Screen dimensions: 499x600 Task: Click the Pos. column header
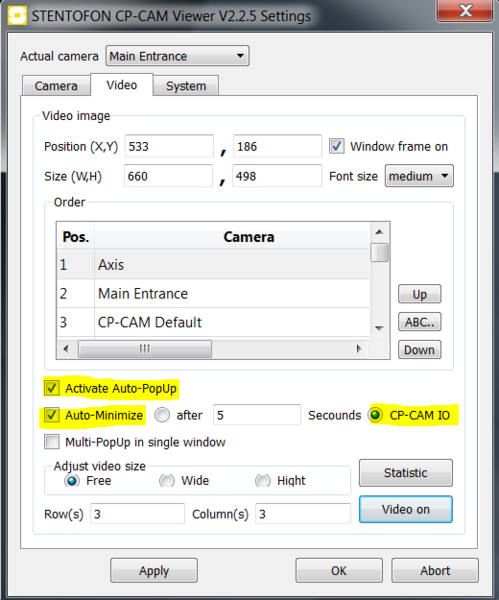pyautogui.click(x=76, y=237)
